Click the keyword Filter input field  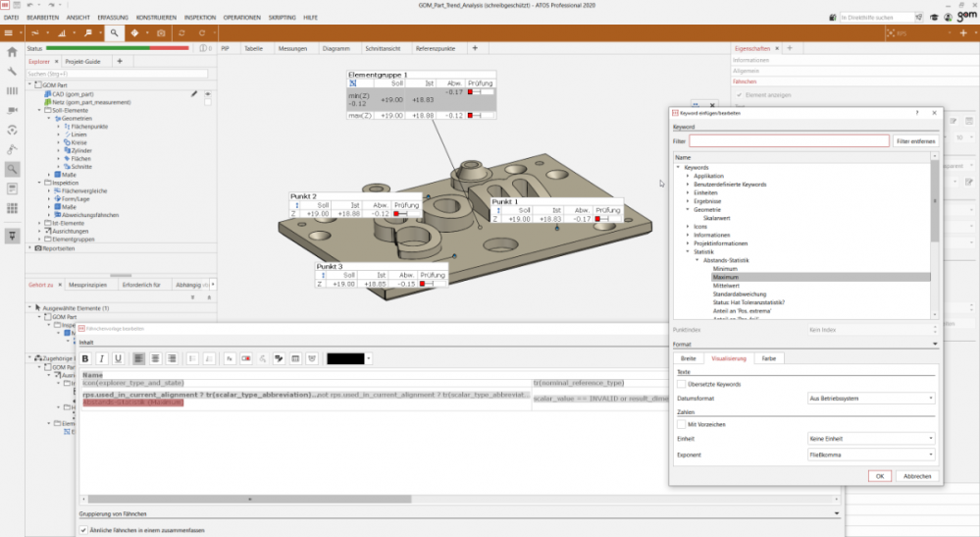click(788, 142)
